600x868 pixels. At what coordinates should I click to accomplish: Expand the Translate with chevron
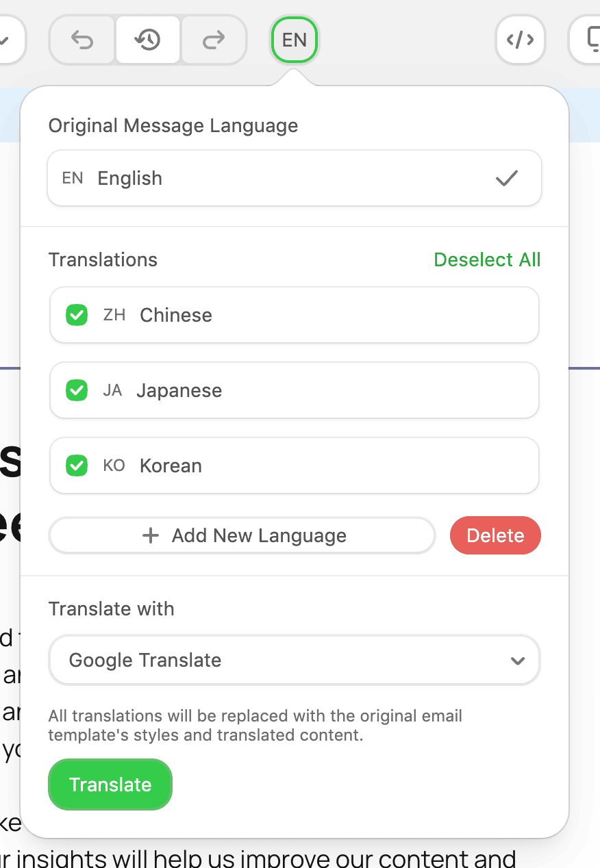(x=518, y=660)
